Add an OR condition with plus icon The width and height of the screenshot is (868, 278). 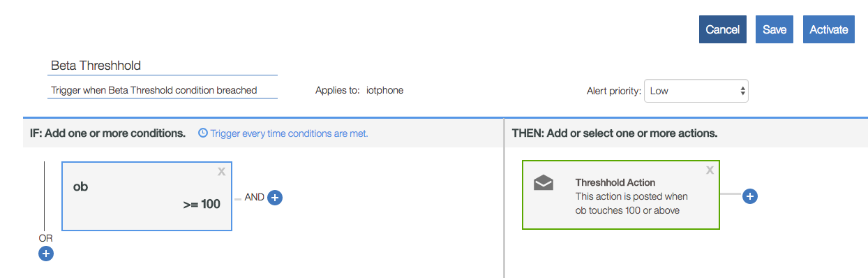46,254
